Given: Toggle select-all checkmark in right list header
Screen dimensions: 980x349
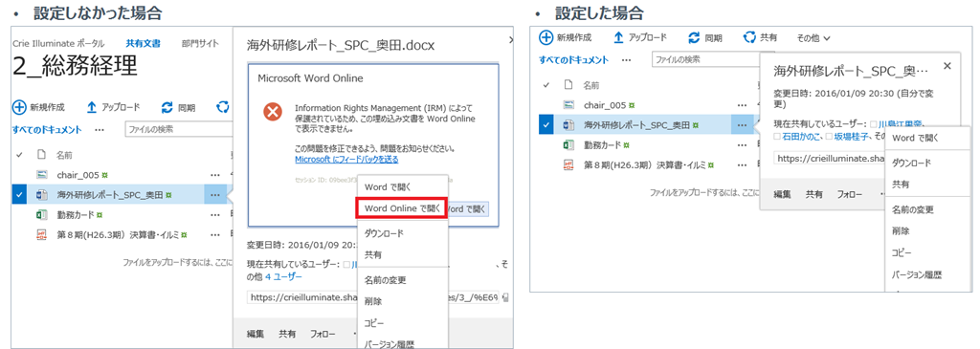Looking at the screenshot, I should [x=546, y=84].
